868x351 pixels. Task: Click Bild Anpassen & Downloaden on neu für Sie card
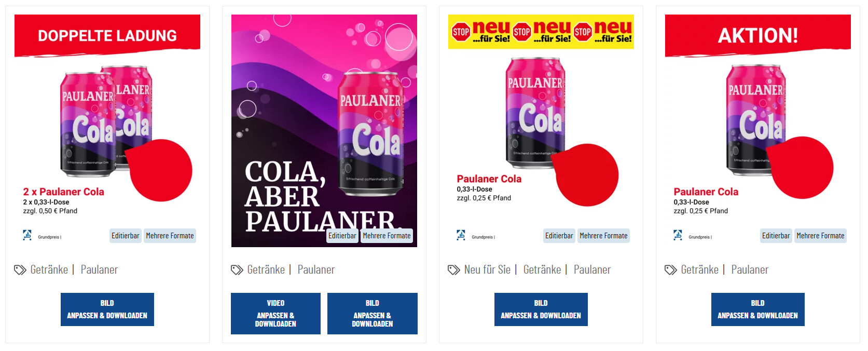pyautogui.click(x=541, y=309)
